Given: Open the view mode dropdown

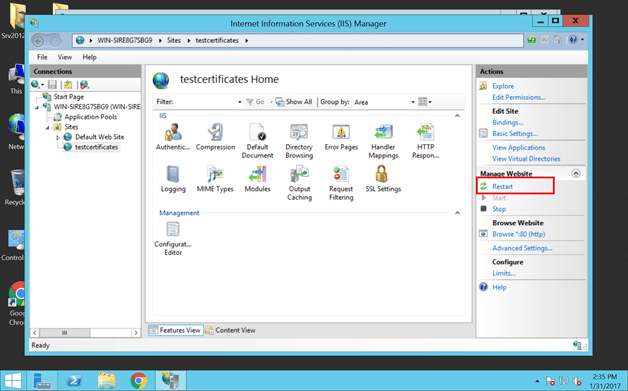Looking at the screenshot, I should tap(425, 102).
